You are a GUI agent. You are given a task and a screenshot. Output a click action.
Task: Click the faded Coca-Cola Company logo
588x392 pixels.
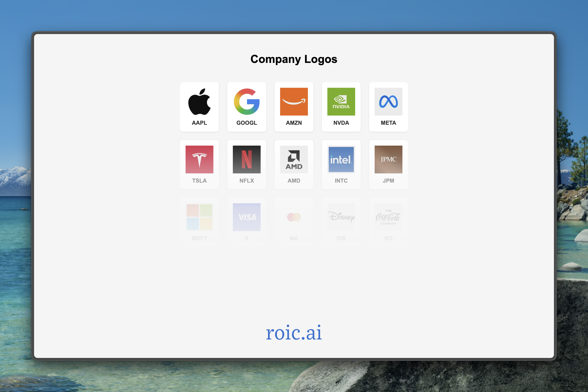coord(388,217)
